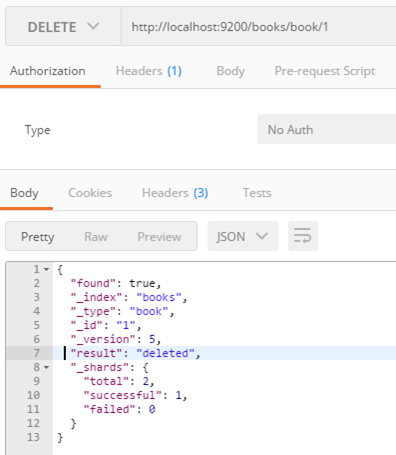Open the response Headers (3) tab
The height and width of the screenshot is (455, 396).
click(175, 193)
